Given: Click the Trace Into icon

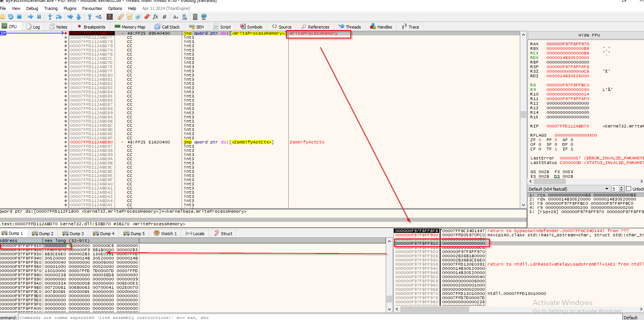Looking at the screenshot, I should (70, 17).
